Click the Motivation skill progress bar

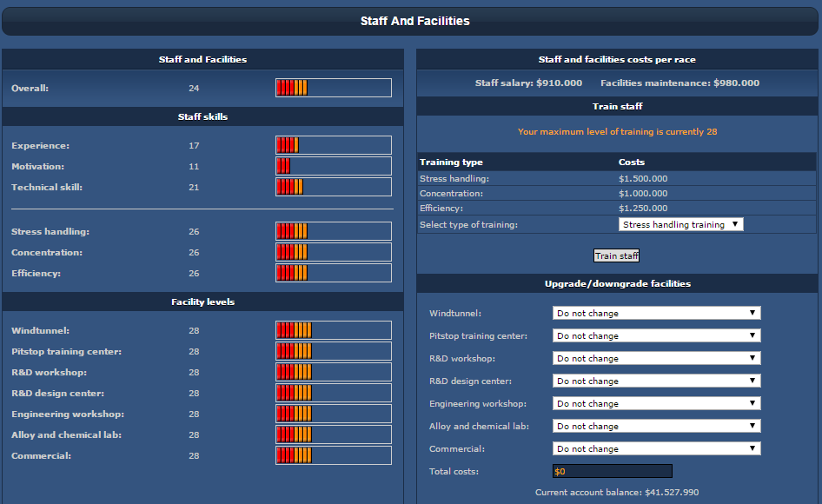(334, 166)
